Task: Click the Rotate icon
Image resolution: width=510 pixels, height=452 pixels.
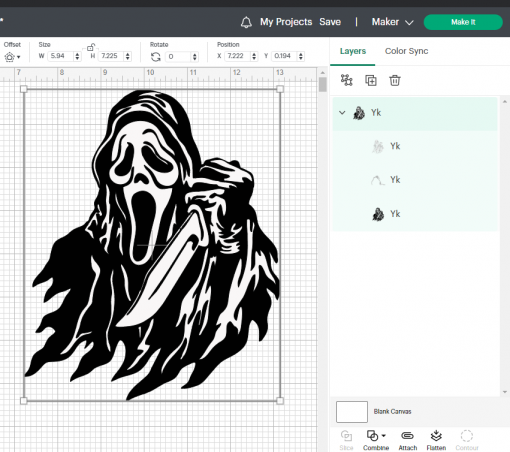Action: pyautogui.click(x=155, y=57)
